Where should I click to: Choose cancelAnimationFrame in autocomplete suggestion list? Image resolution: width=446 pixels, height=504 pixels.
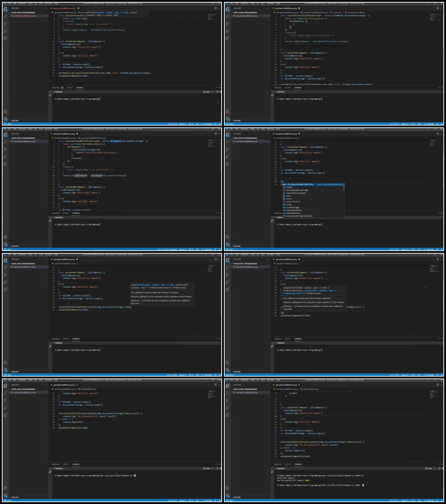(x=313, y=190)
